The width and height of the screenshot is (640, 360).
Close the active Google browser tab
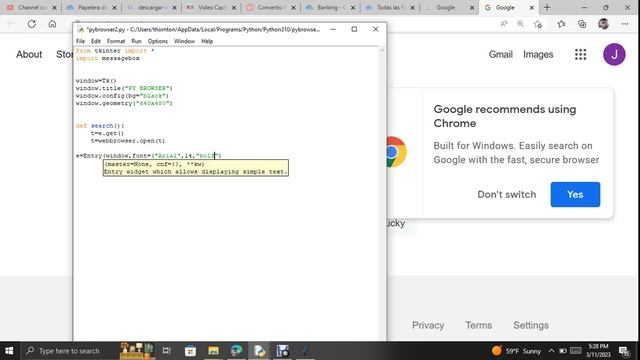531,8
